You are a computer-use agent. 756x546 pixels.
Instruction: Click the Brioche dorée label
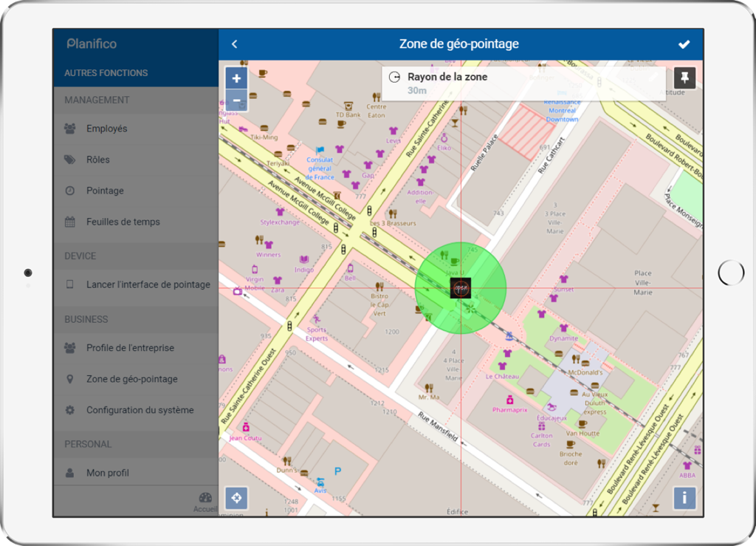tap(571, 458)
